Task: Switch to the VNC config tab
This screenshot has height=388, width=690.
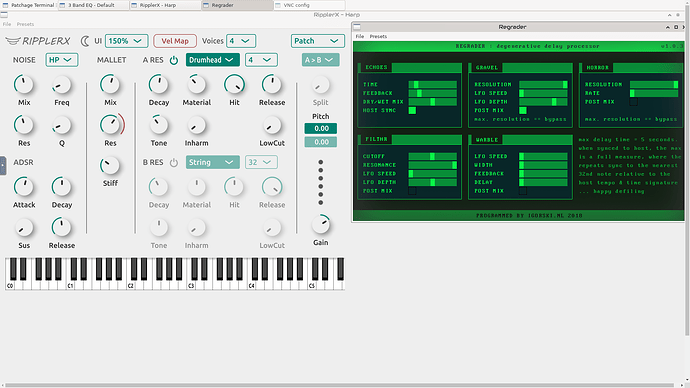Action: tap(309, 5)
